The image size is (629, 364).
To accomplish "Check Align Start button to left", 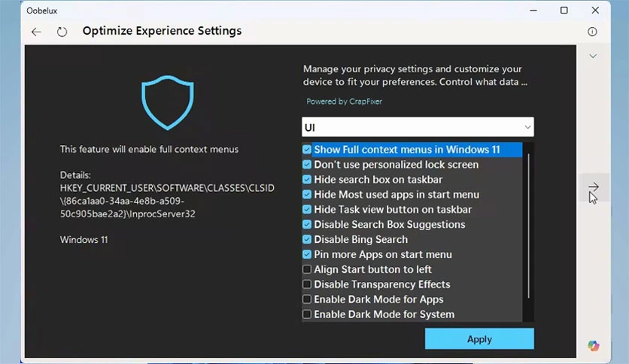I will tap(307, 269).
